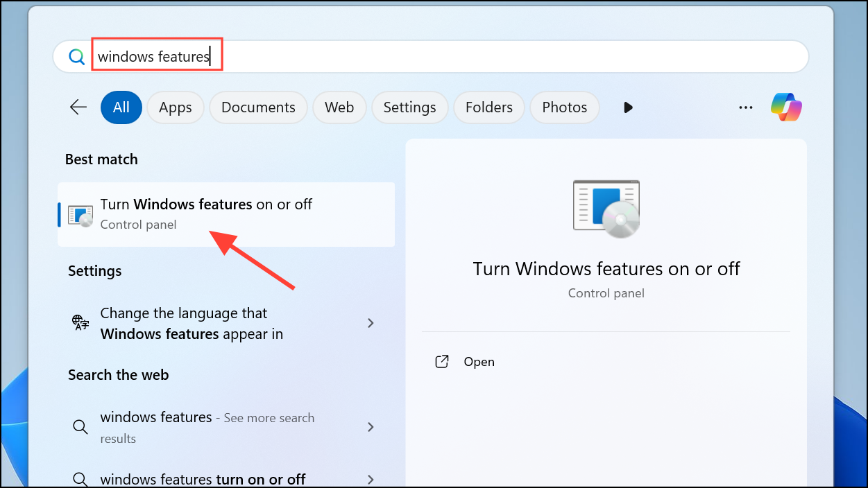Expand chevron for 'turn on or off' suggestion
The height and width of the screenshot is (488, 868).
click(371, 479)
